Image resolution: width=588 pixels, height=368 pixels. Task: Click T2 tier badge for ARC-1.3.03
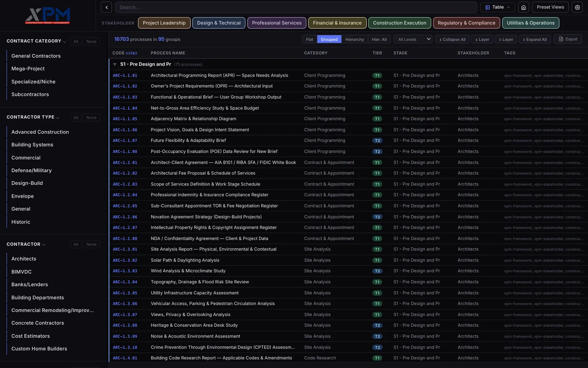377,271
